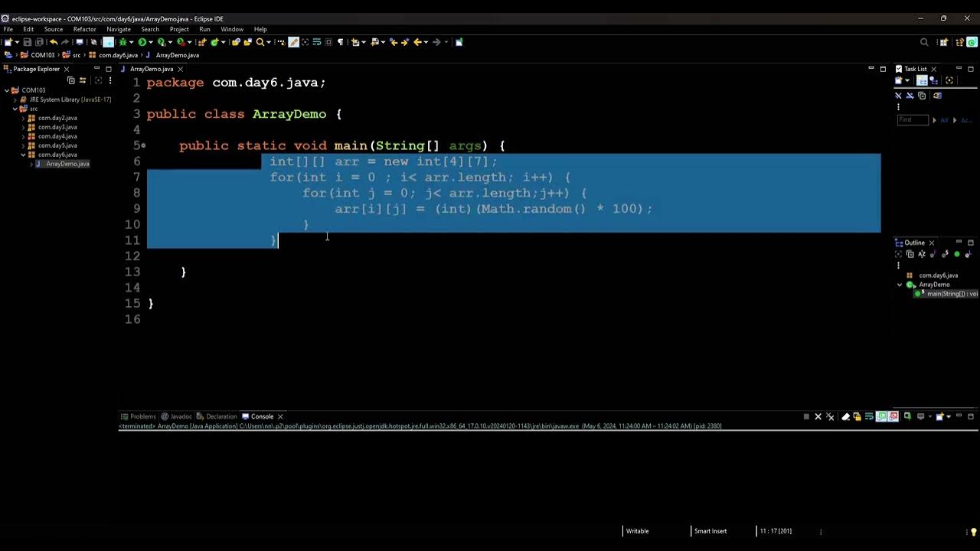The image size is (980, 551).
Task: Close the Console view tab
Action: (x=280, y=416)
